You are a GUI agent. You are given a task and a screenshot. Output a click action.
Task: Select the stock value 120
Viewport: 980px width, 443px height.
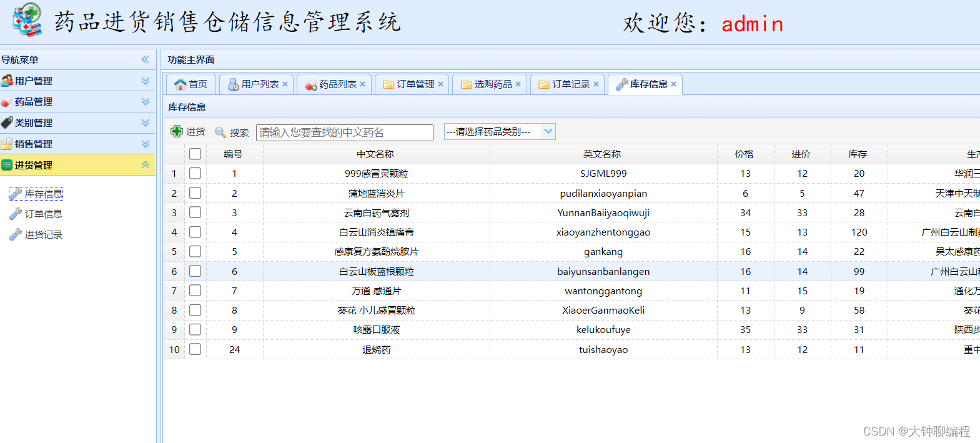(859, 232)
